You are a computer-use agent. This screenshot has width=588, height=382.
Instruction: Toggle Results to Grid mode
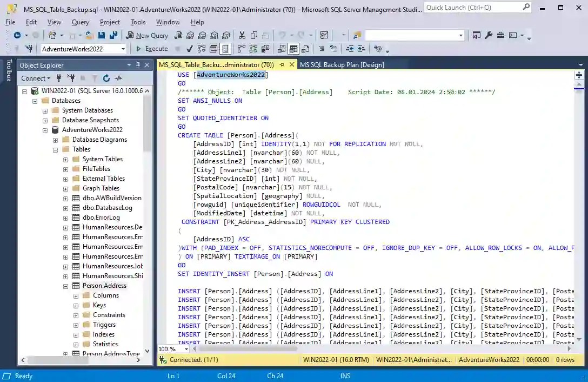293,49
